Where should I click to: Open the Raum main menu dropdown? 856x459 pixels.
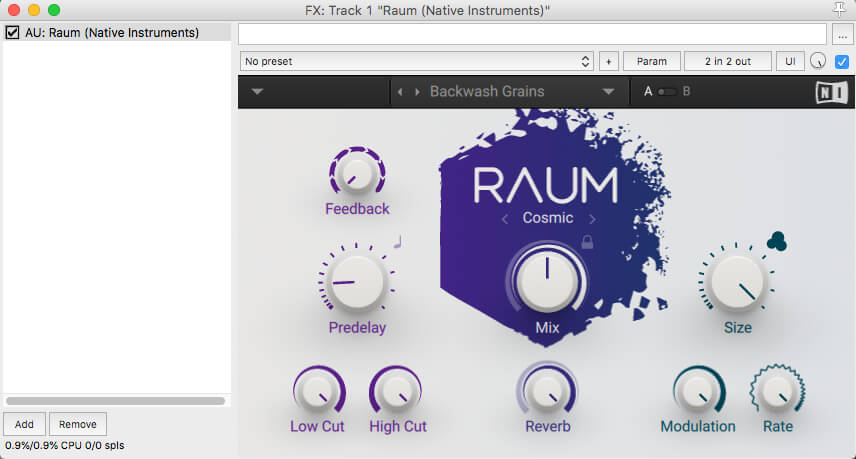click(x=258, y=92)
